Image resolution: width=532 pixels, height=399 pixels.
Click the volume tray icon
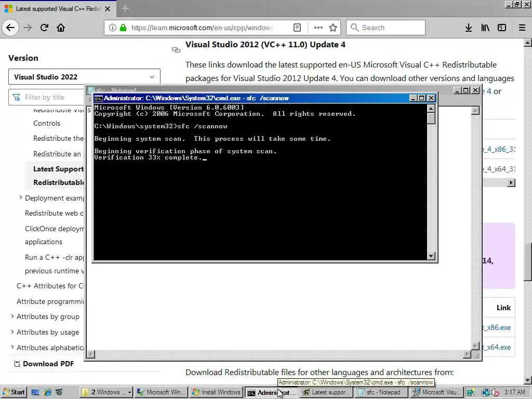click(x=495, y=393)
